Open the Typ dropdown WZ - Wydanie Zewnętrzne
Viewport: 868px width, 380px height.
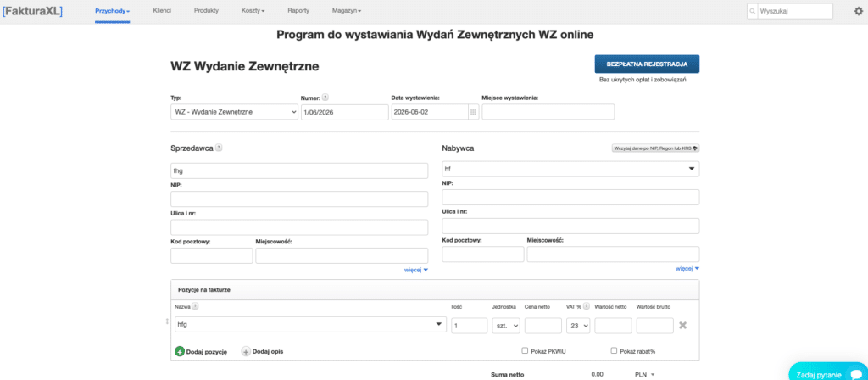pyautogui.click(x=235, y=112)
